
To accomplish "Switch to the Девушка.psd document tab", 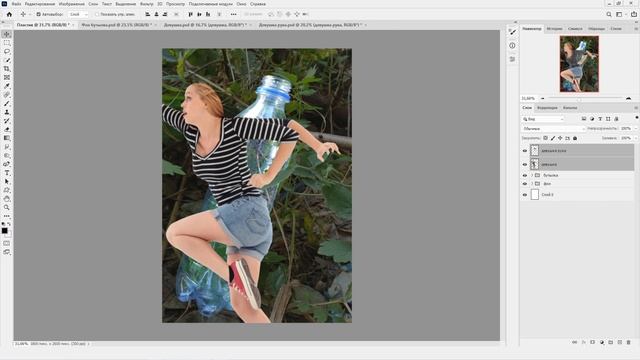I will pos(204,25).
